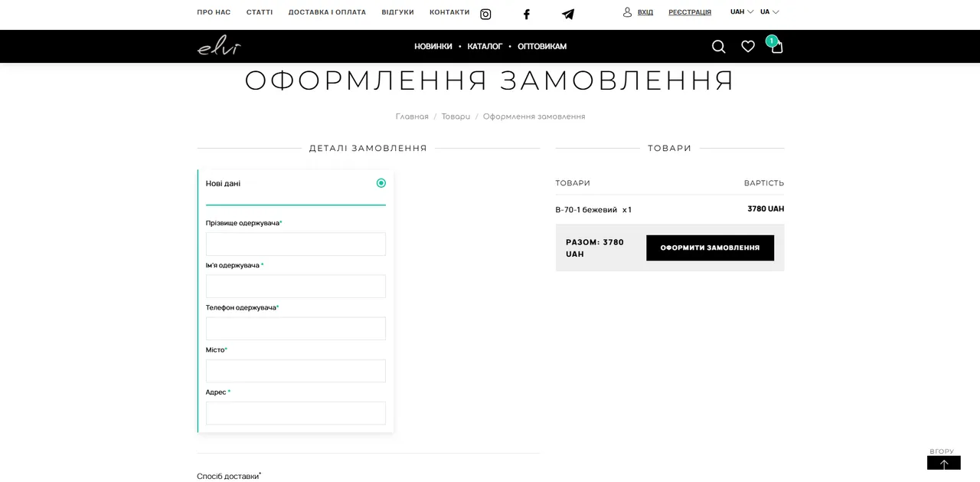
Task: Click the search magnifier icon
Action: 719,47
